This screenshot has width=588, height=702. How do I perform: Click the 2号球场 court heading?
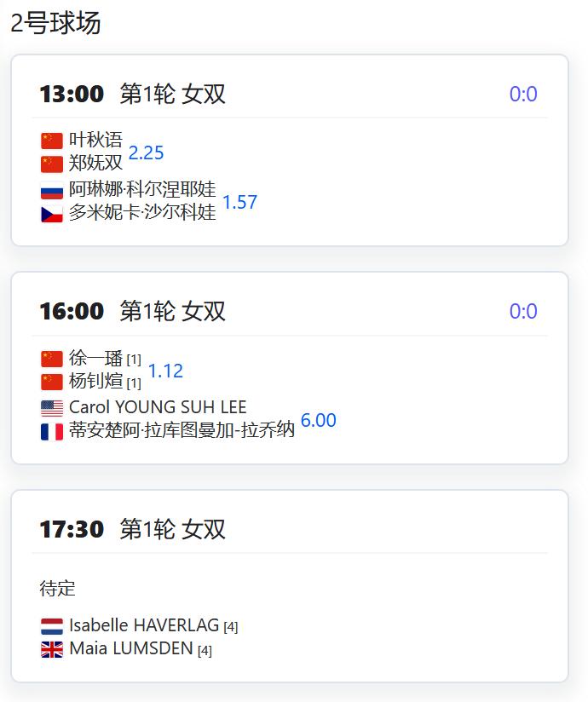click(x=55, y=23)
